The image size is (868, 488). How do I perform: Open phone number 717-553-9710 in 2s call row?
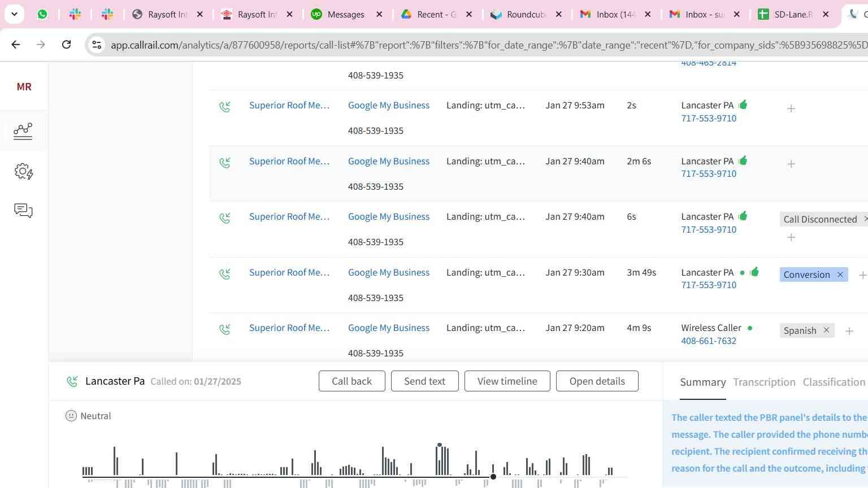[709, 118]
